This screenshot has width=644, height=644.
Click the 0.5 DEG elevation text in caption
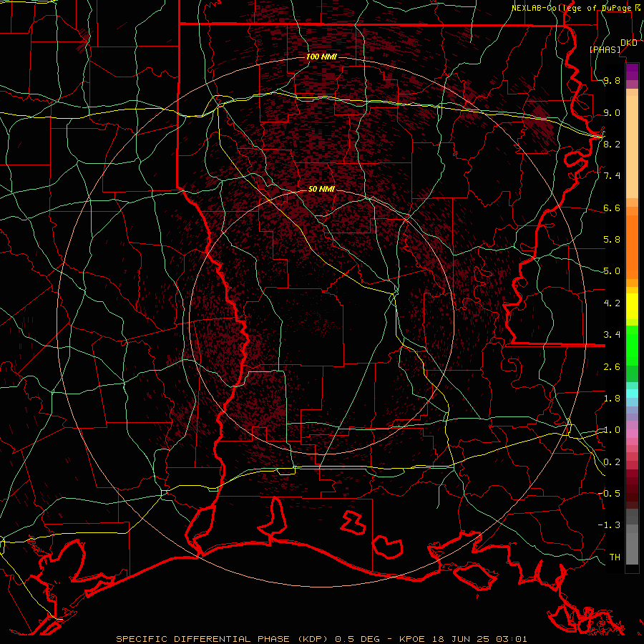click(357, 639)
